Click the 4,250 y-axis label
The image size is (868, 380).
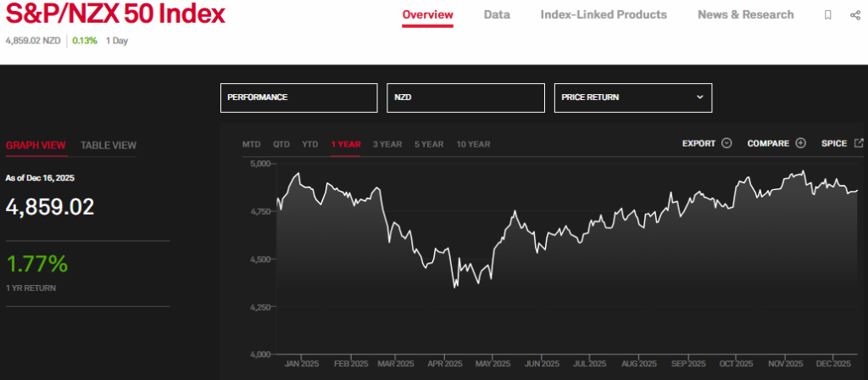tap(259, 307)
